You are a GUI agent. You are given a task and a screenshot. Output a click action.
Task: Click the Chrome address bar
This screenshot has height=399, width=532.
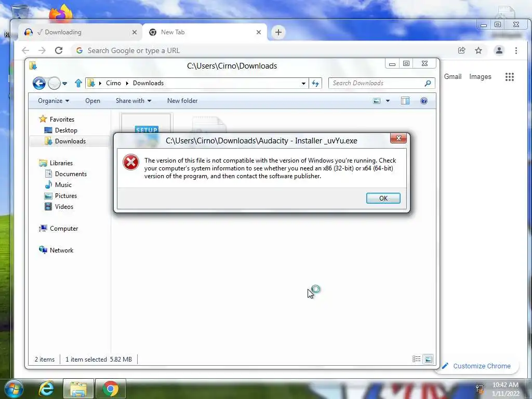[264, 50]
